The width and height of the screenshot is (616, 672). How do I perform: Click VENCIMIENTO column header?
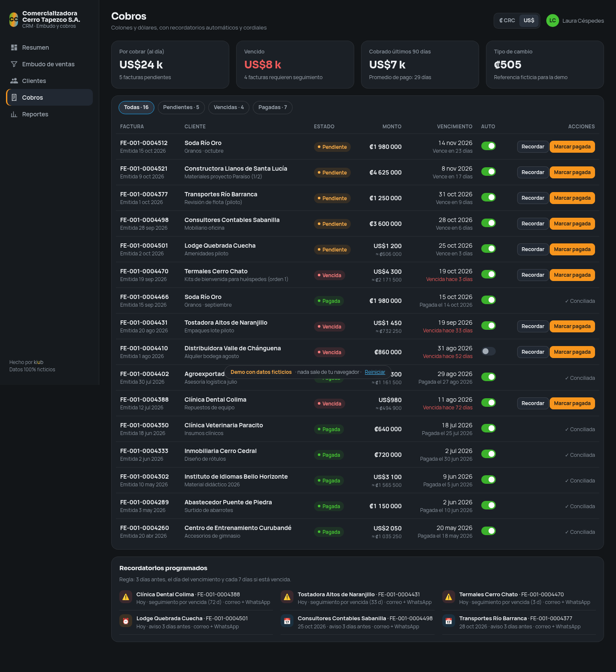pyautogui.click(x=454, y=127)
